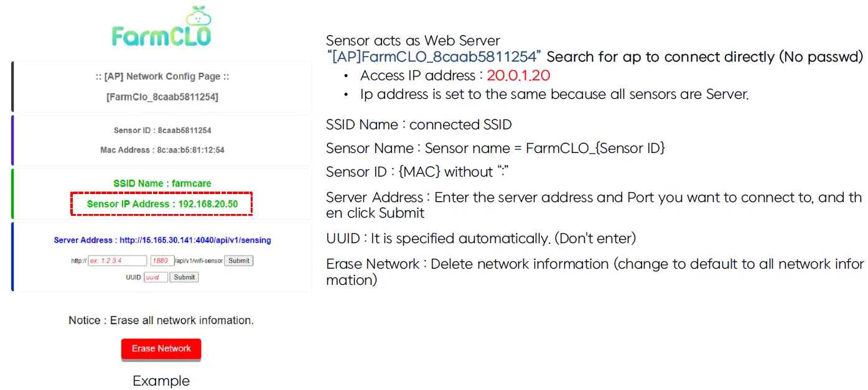
Task: Click the red 20.0.1.20 access IP address
Action: 518,76
